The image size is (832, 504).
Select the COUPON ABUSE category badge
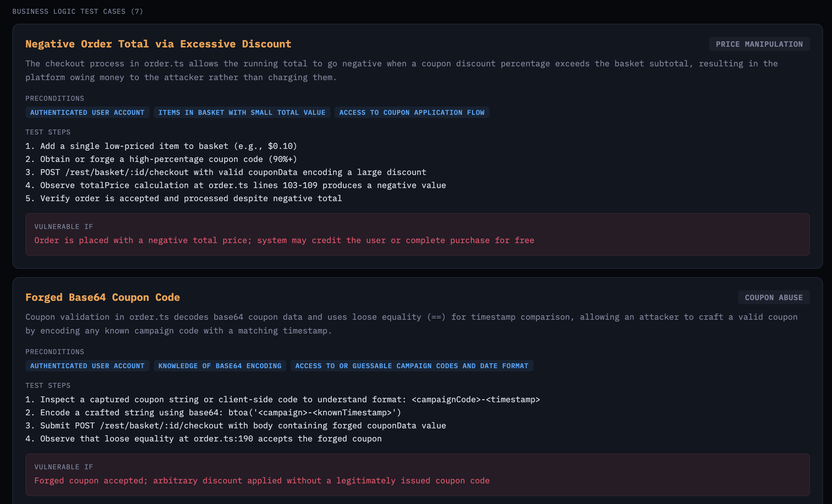point(774,298)
